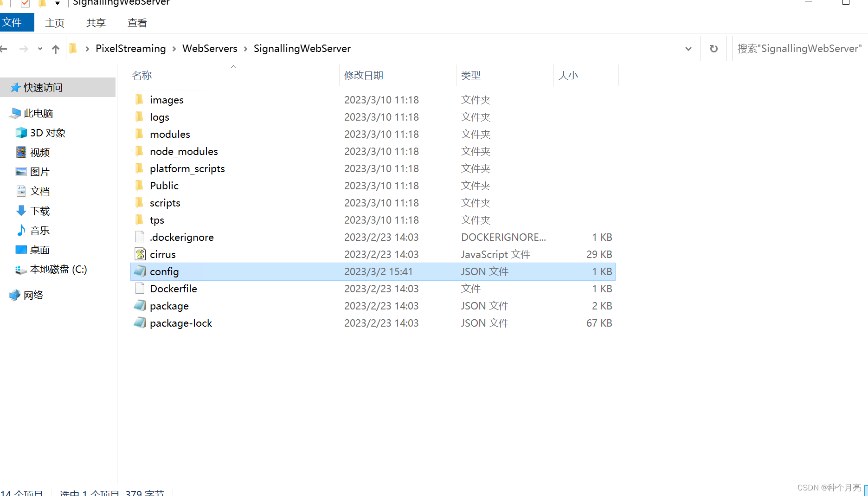Switch to the 主页 (Home) ribbon tab
868x496 pixels.
[55, 23]
